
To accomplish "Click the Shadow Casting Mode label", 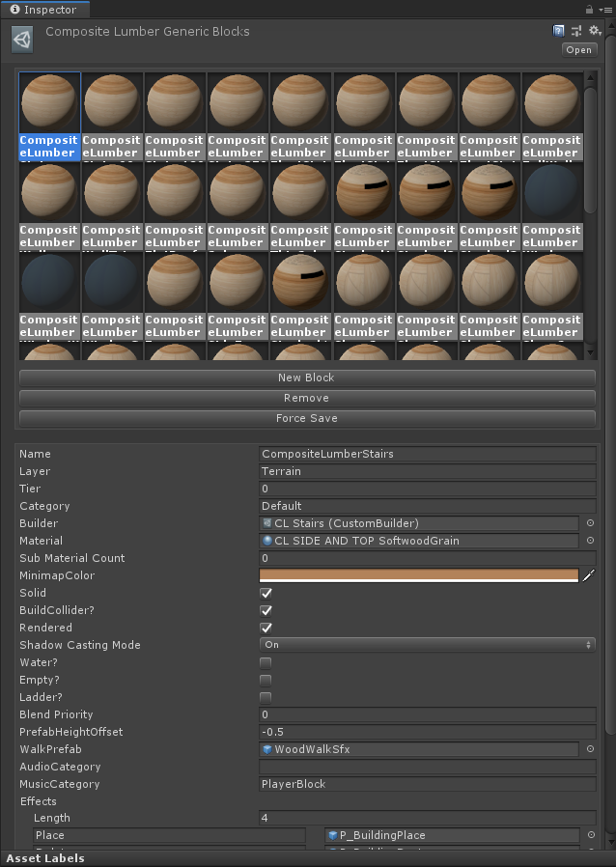I will 80,645.
